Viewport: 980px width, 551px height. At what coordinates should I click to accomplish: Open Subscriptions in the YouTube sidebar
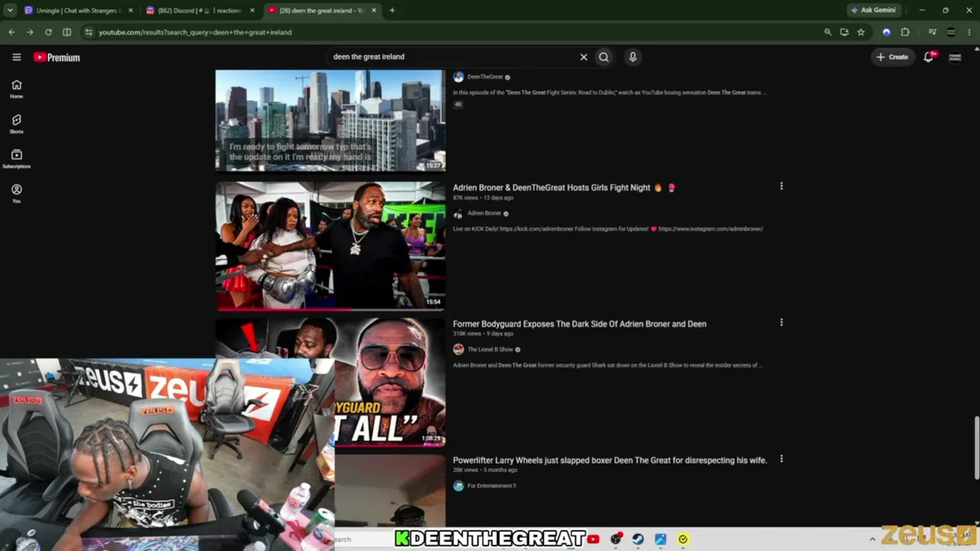pyautogui.click(x=17, y=159)
